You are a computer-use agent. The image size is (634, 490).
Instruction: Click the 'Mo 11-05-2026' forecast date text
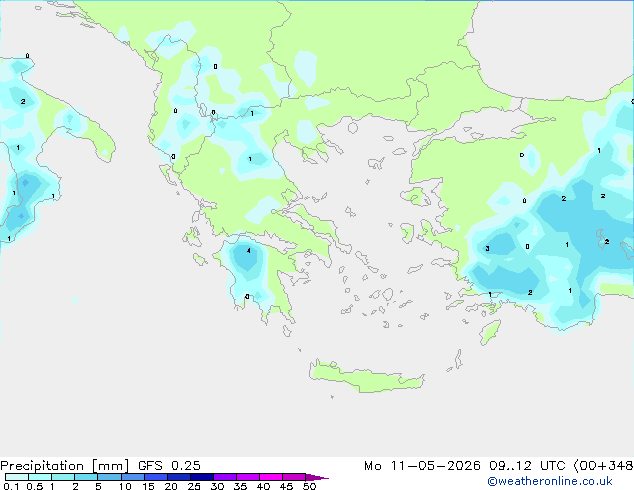click(422, 466)
